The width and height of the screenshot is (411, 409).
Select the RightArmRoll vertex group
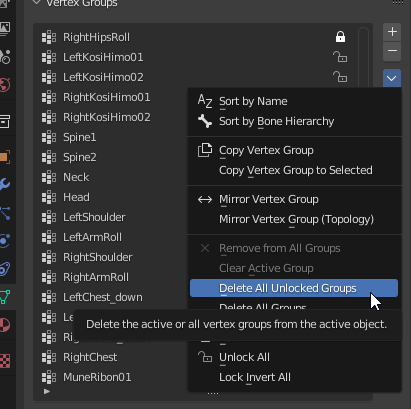96,277
